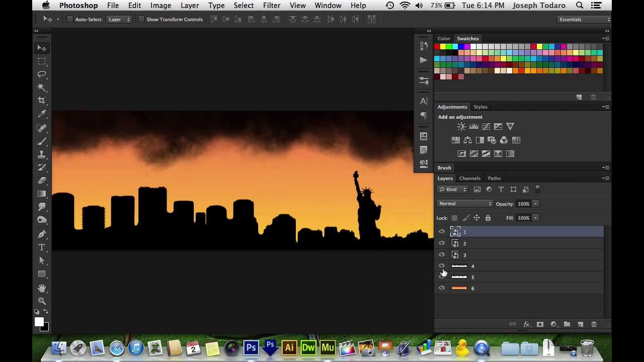Open the layer filter Kind dropdown

coord(452,190)
